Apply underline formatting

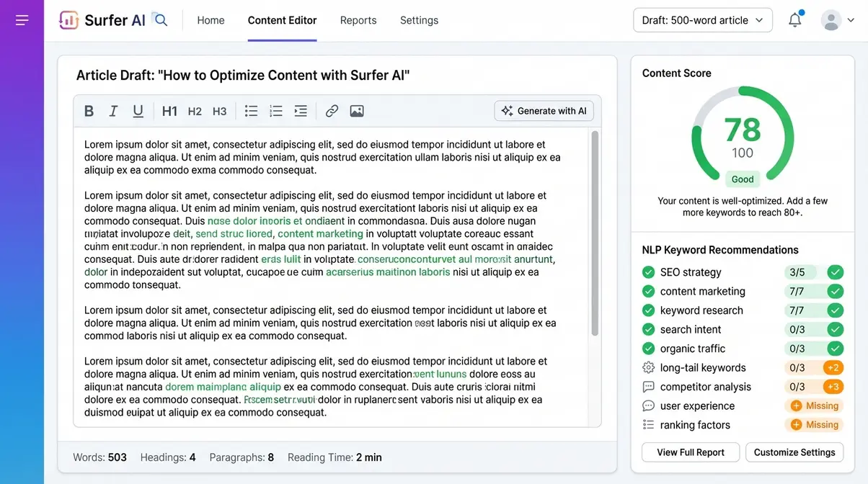click(x=138, y=110)
